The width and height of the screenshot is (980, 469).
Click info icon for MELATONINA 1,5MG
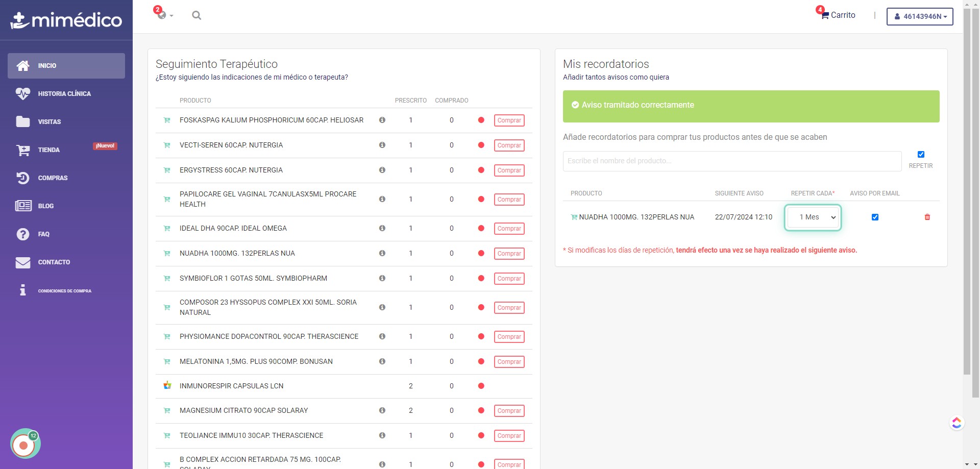point(382,361)
